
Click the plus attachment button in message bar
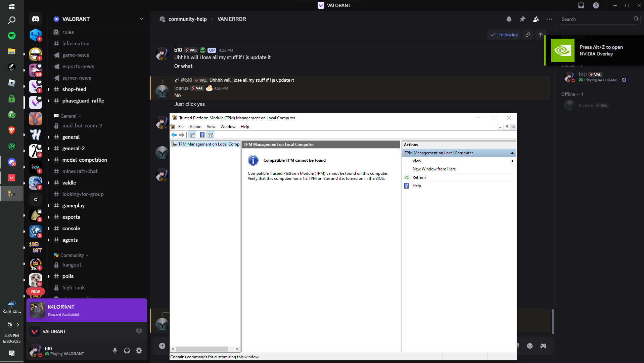pos(162,346)
